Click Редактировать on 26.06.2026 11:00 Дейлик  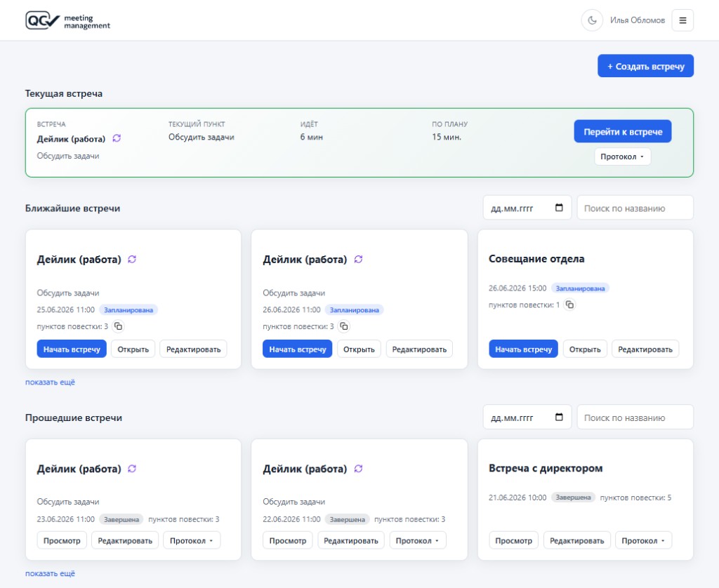419,349
